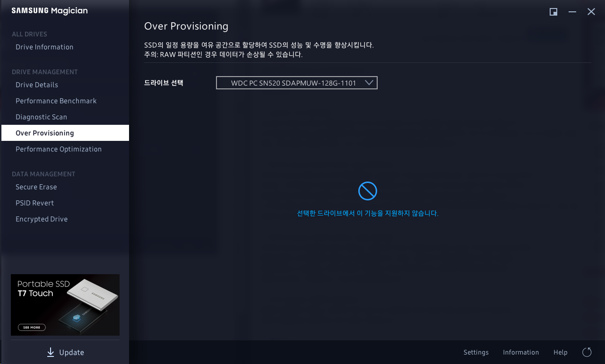
Task: Go to Performance Benchmark
Action: [56, 101]
